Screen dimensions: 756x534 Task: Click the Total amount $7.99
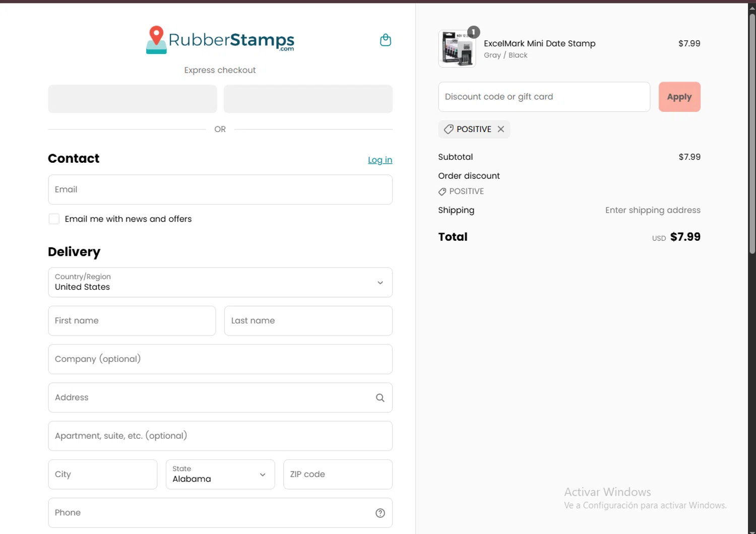coord(685,237)
